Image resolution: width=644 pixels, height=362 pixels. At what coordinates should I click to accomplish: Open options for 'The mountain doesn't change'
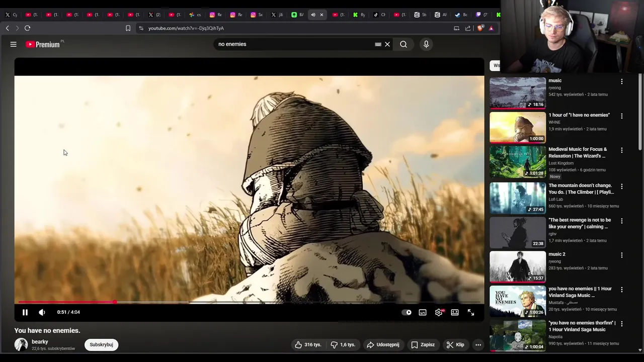pyautogui.click(x=622, y=187)
